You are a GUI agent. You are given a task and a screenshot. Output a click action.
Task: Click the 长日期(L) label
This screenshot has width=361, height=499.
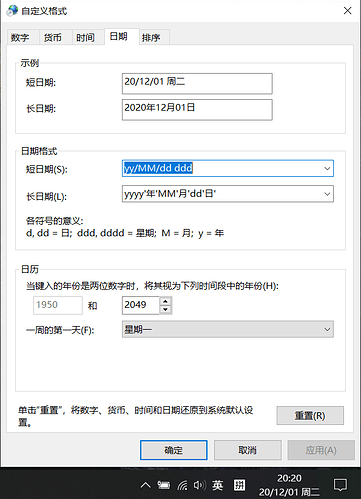coord(46,196)
